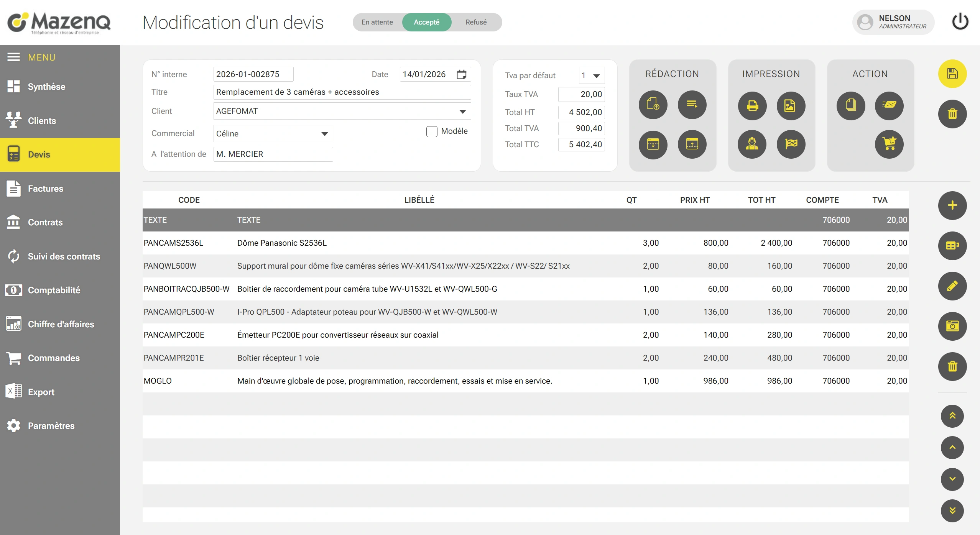Open the date picker calendar icon
980x535 pixels.
point(462,74)
